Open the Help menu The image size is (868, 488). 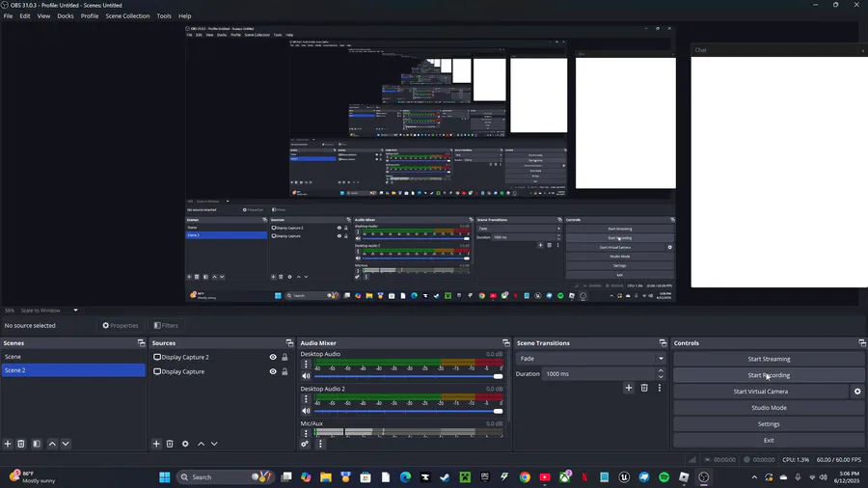[x=185, y=16]
